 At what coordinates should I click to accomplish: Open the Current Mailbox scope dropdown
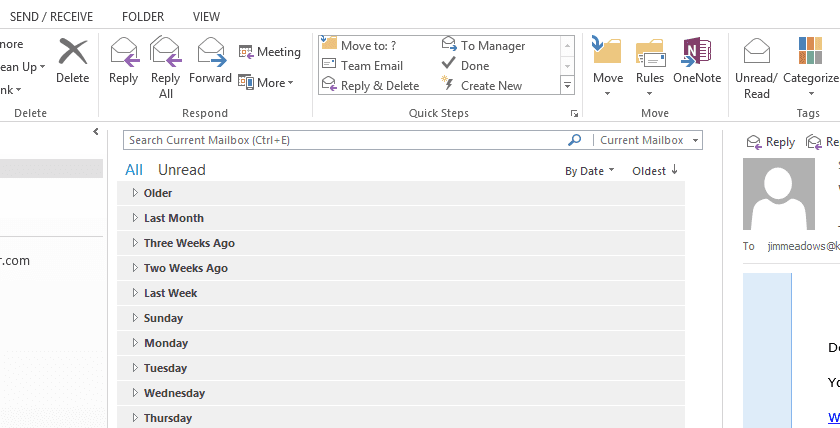click(650, 141)
